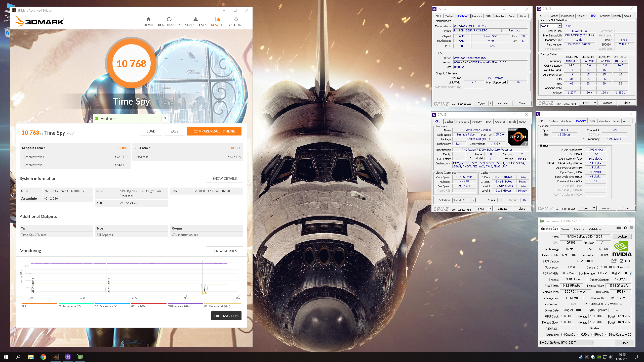Switch to GPU-Z via taskbar icon
This screenshot has height=362, width=644.
pyautogui.click(x=80, y=357)
